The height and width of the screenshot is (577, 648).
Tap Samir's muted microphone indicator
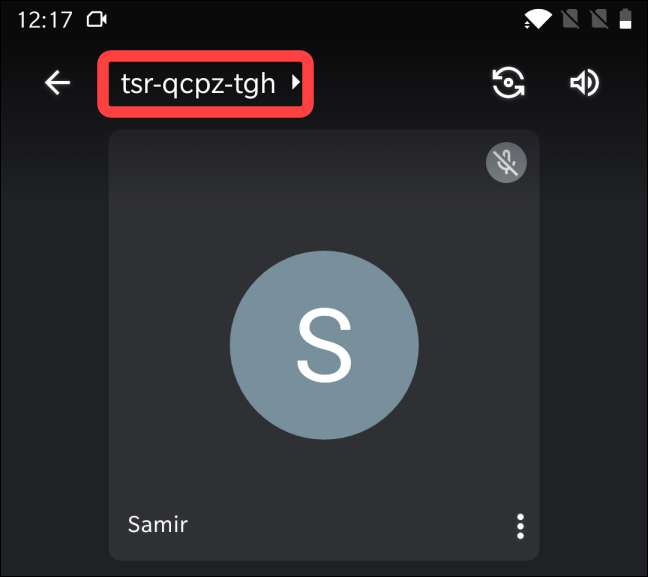click(x=506, y=162)
